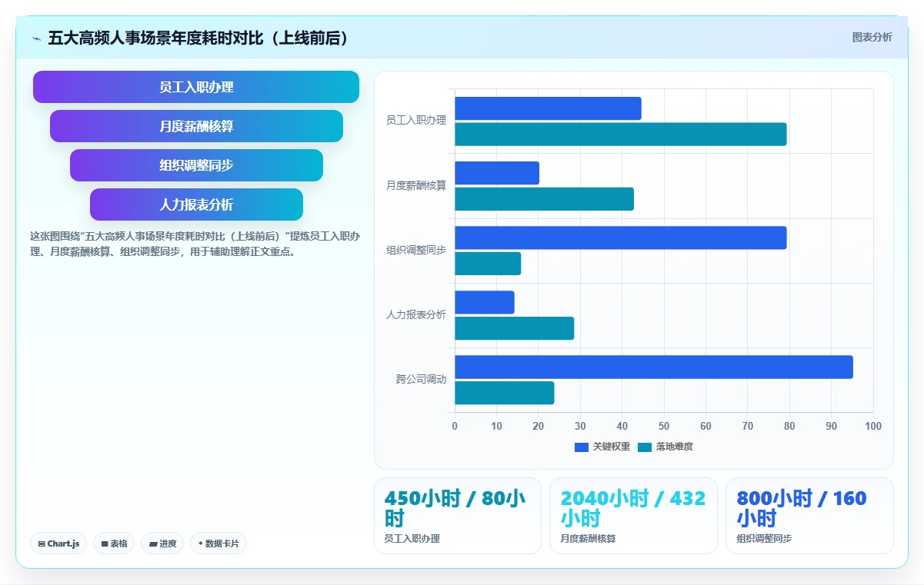Click the x-axis tick label 0
The height and width of the screenshot is (585, 924).
(455, 426)
